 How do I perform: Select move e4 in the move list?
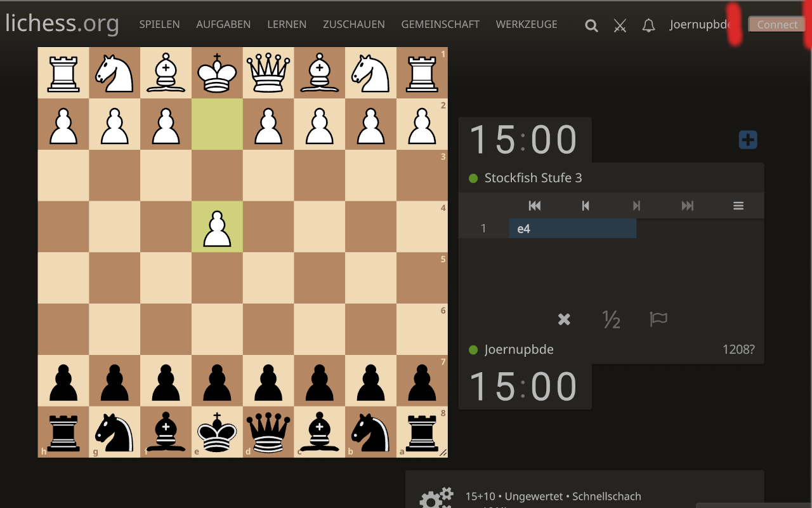(523, 228)
